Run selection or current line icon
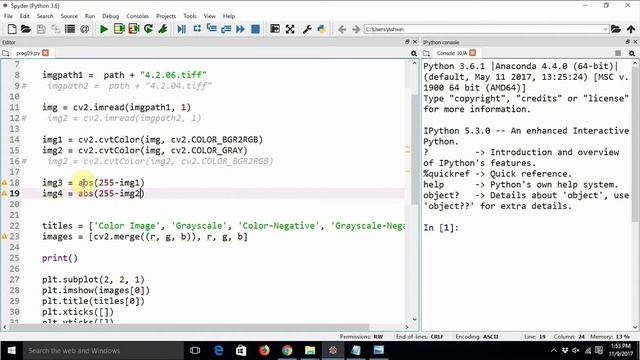The width and height of the screenshot is (640, 360). pos(163,29)
